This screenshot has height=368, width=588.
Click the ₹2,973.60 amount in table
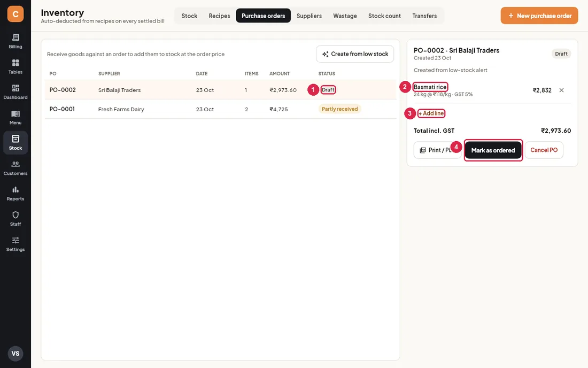(283, 90)
